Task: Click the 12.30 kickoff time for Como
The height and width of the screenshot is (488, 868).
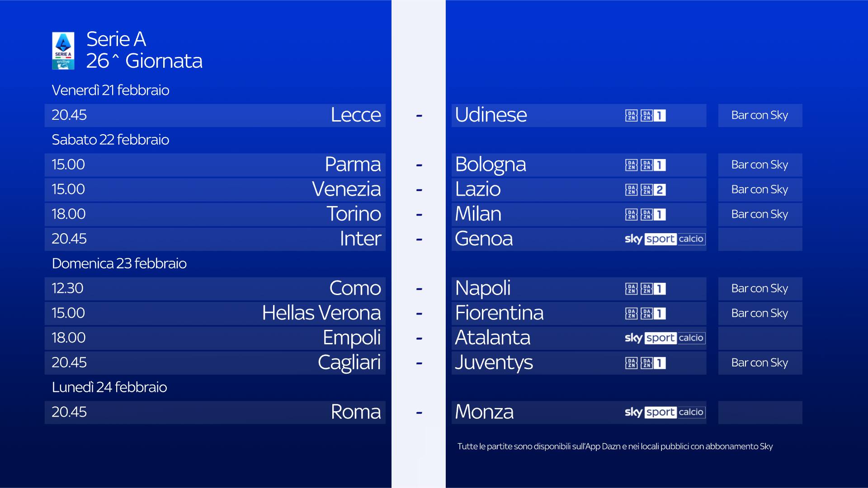Action: (67, 288)
